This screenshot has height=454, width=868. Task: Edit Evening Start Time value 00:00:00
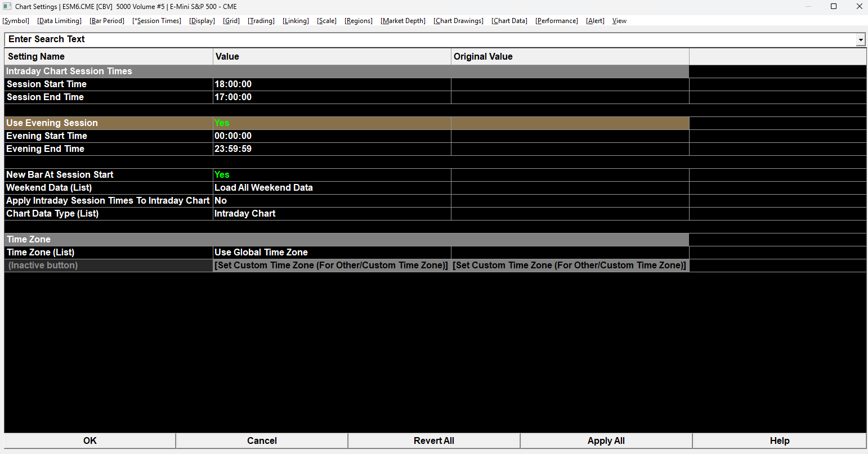[332, 136]
